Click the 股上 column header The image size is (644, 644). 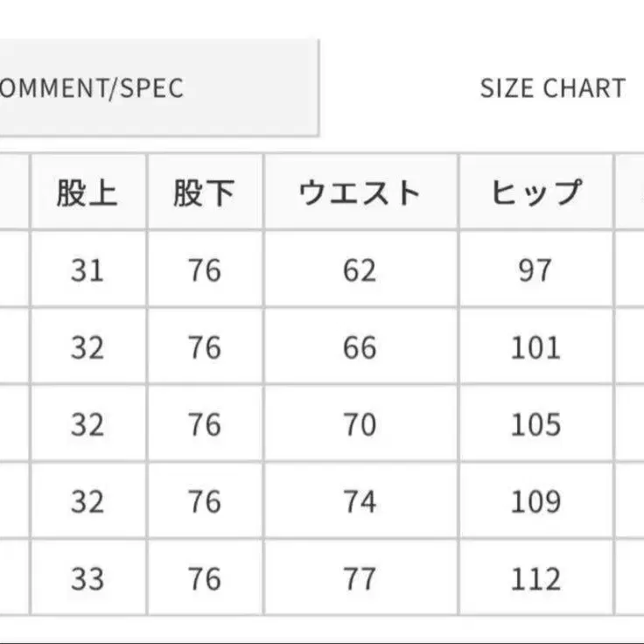pos(87,192)
